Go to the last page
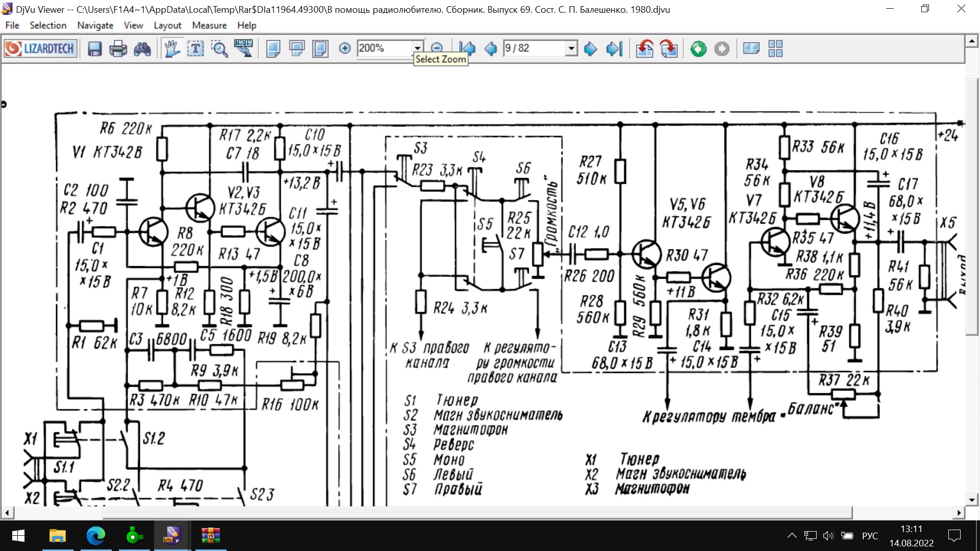The image size is (980, 551). pos(614,49)
